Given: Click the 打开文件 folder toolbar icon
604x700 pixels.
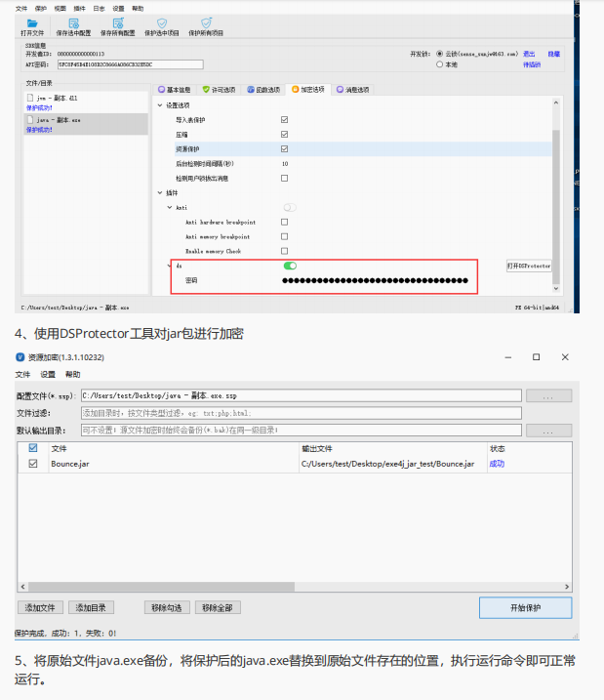Looking at the screenshot, I should tap(32, 23).
